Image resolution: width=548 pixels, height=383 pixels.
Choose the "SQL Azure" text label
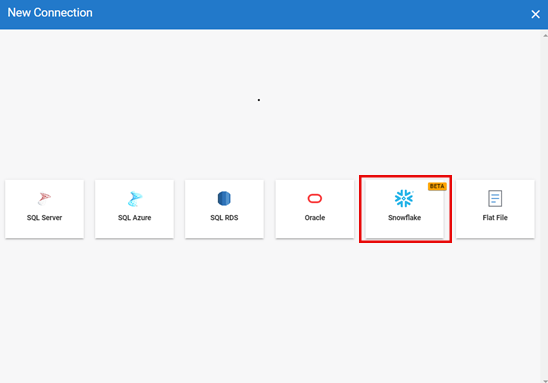135,218
